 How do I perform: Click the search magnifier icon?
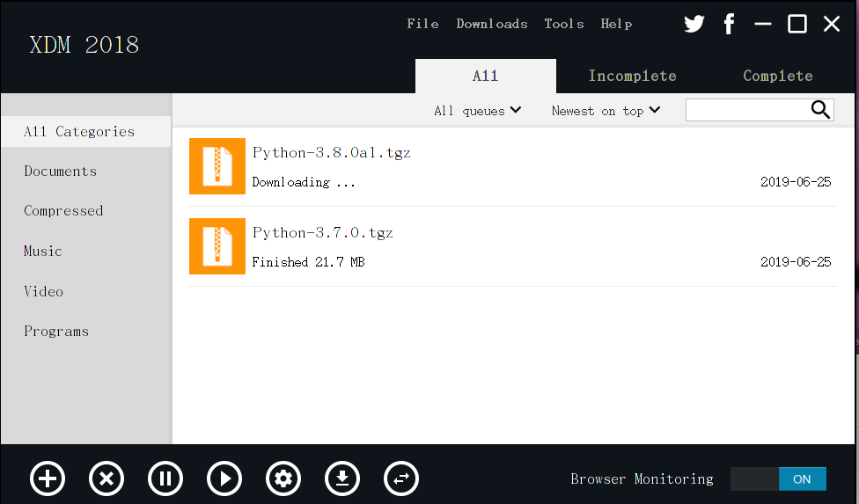pos(820,109)
